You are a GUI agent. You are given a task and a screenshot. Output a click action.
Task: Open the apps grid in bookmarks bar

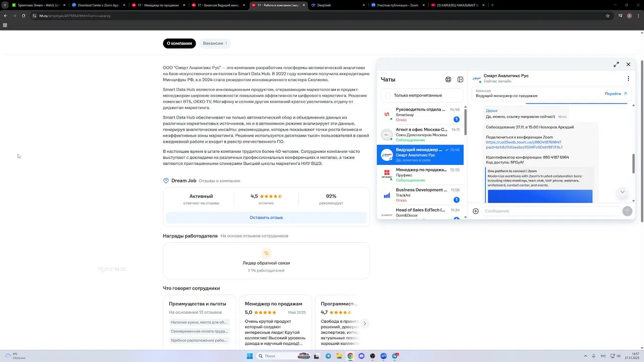pyautogui.click(x=5, y=25)
